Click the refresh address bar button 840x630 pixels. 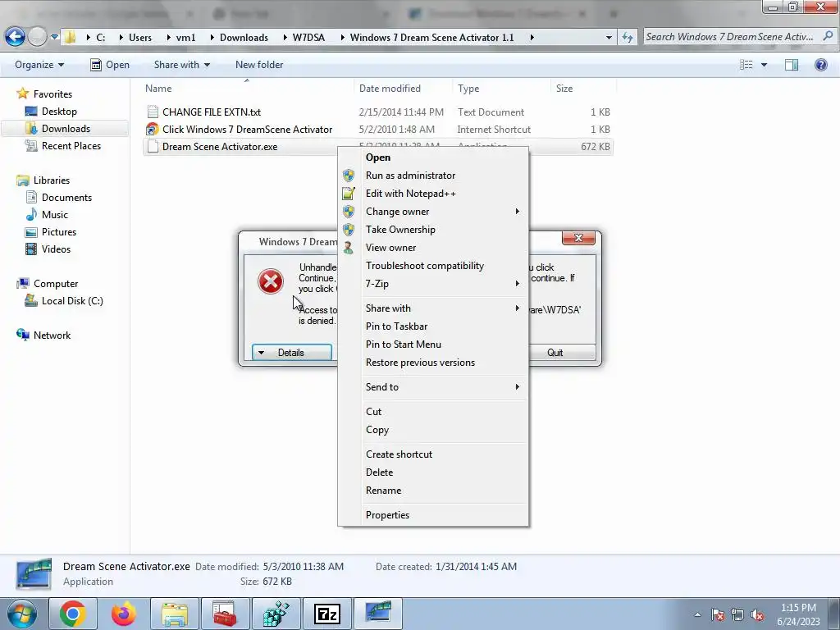pos(628,38)
